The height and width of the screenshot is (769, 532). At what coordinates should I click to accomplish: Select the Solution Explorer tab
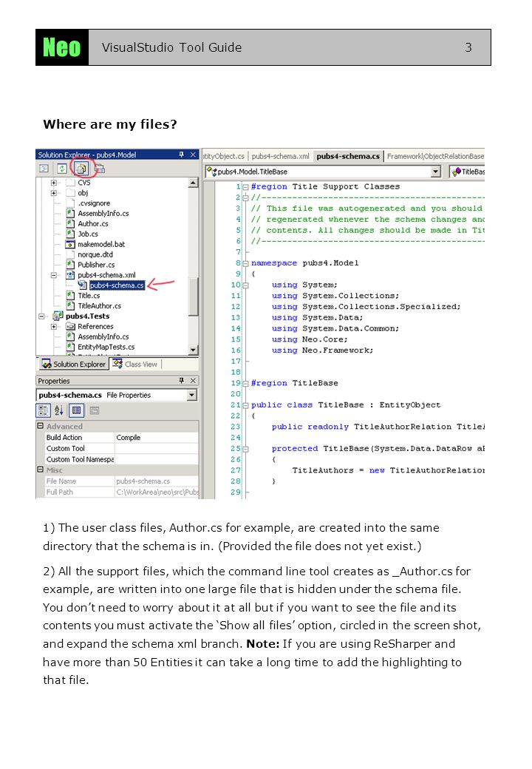coord(73,364)
